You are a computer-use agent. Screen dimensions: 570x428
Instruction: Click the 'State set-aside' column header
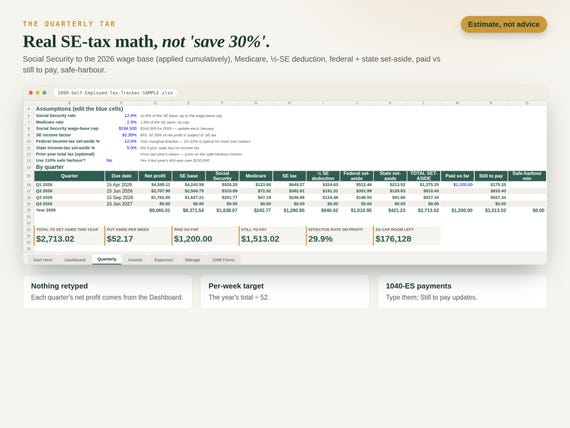tap(390, 176)
